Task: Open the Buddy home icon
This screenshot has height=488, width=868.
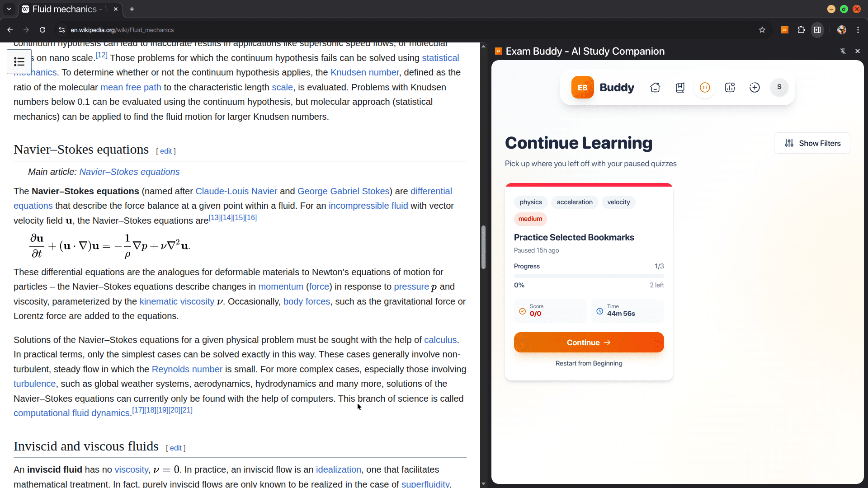Action: (x=655, y=88)
